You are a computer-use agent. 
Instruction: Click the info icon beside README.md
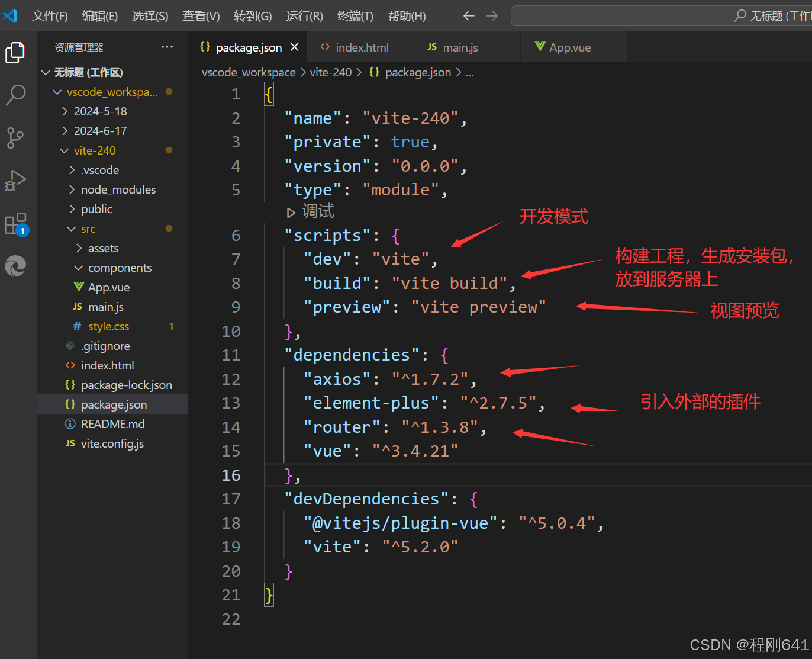coord(70,424)
